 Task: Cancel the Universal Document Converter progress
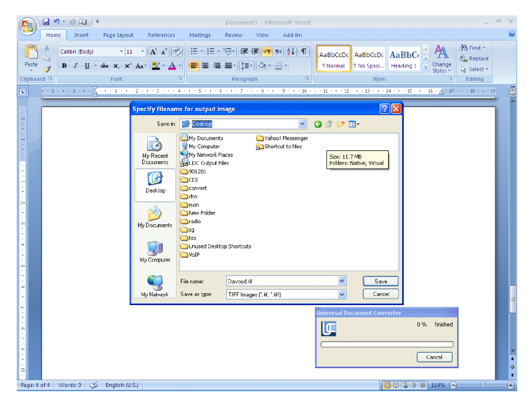click(x=434, y=357)
